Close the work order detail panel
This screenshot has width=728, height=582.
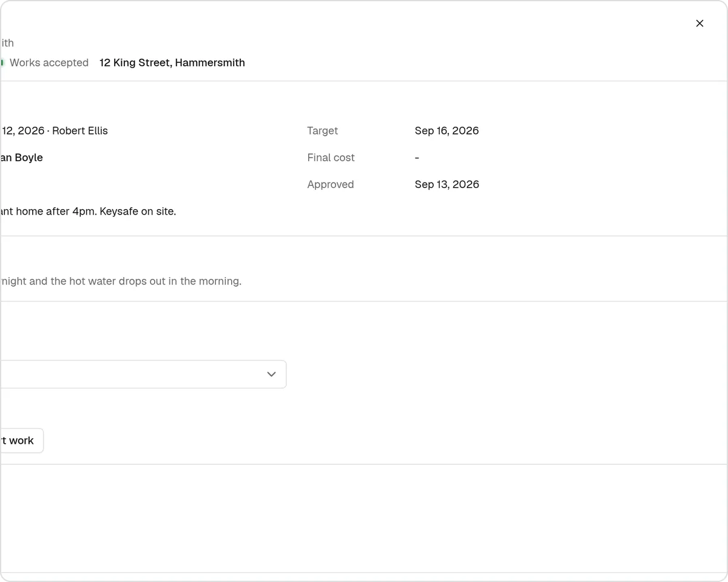[699, 24]
